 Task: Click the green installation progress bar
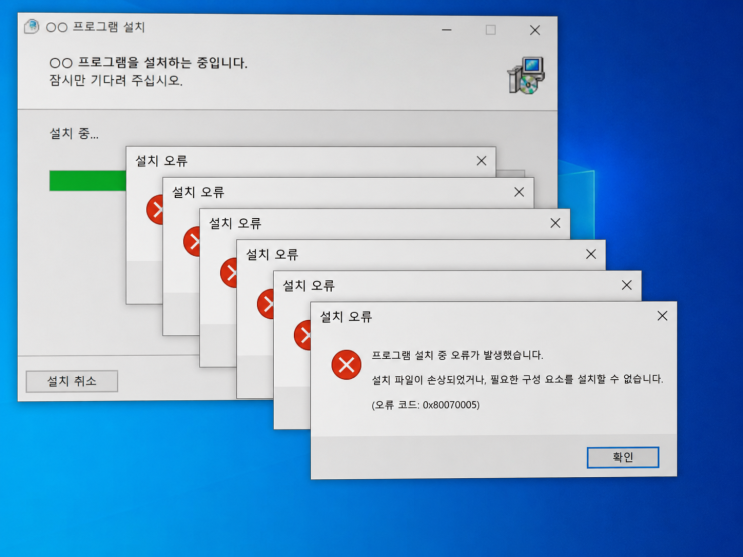coord(88,181)
